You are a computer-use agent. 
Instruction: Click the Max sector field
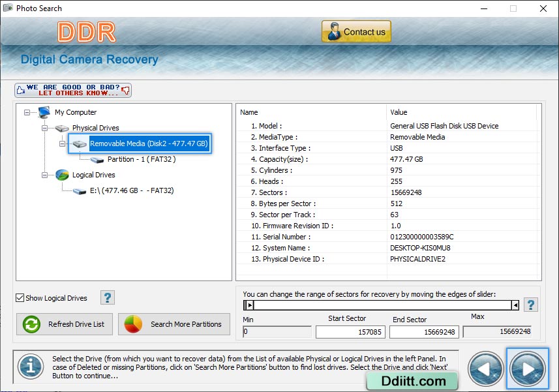[497, 331]
